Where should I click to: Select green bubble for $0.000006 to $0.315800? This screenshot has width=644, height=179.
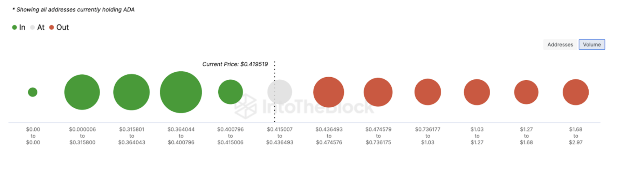[82, 92]
